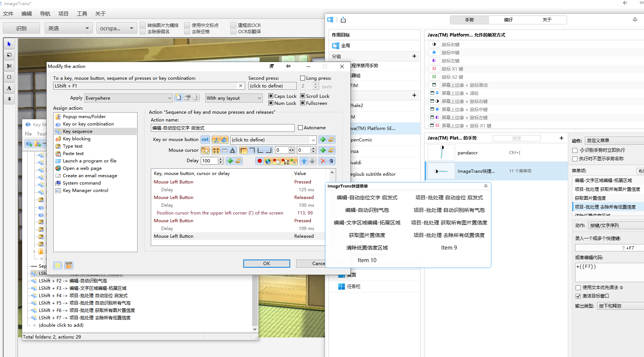Click the move step up blue arrow
Screen dimensions: 644x357
(x=304, y=161)
